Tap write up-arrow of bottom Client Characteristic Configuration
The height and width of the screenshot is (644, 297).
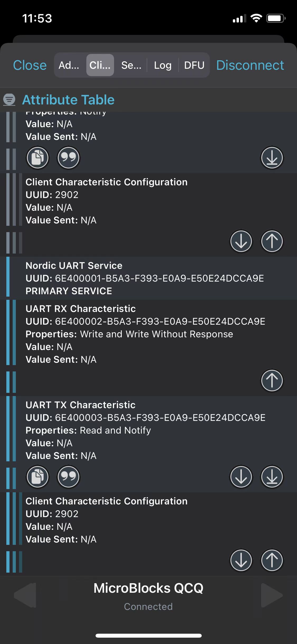point(272,560)
